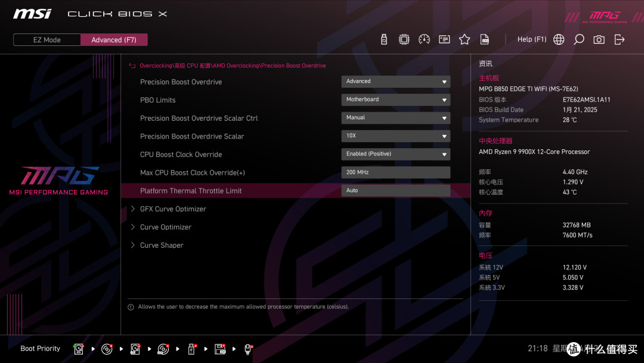Screen dimensions: 644x363
Task: Click the MSI logo
Action: [x=32, y=14]
